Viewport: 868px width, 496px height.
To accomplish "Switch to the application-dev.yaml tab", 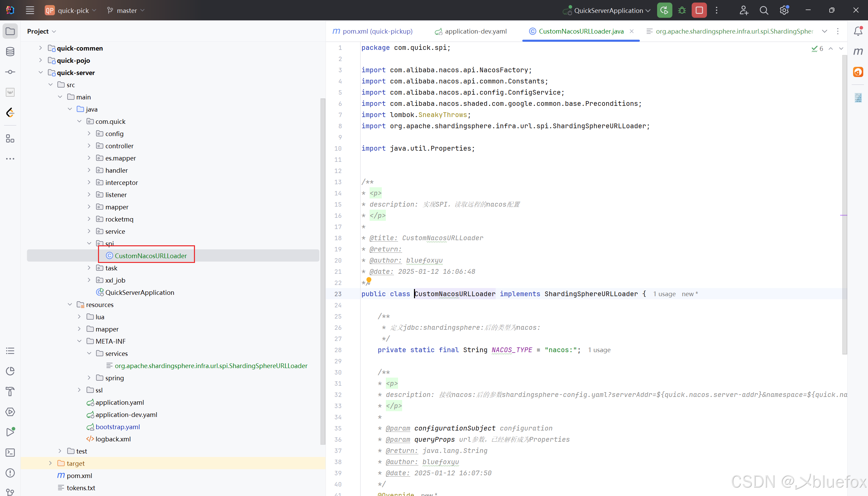I will [475, 31].
